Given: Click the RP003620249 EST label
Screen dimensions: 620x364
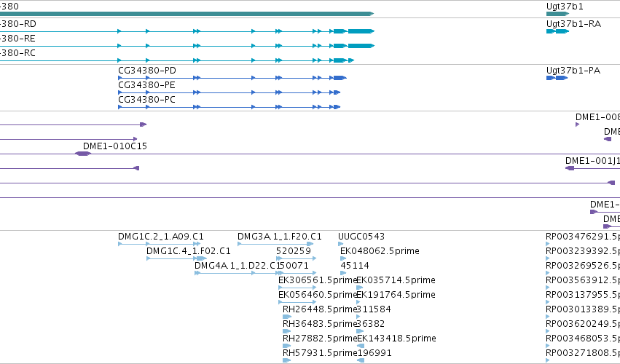Looking at the screenshot, I should [x=583, y=324].
